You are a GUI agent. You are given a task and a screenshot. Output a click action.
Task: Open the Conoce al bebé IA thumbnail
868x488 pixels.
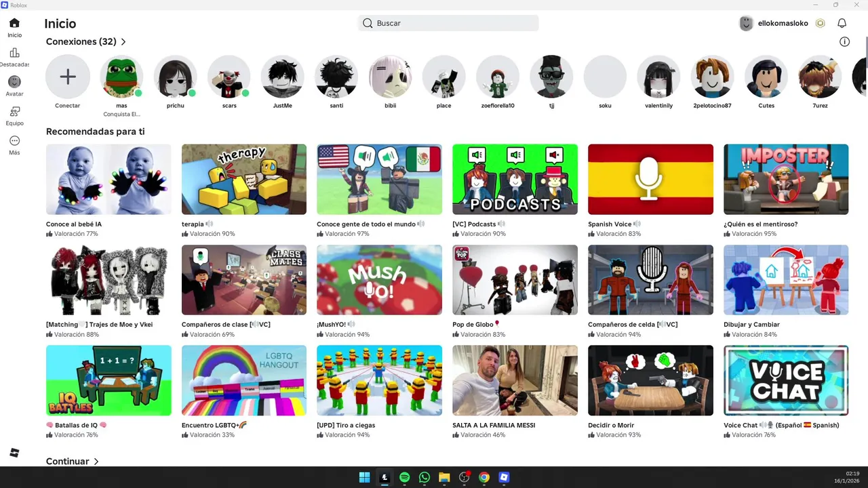pyautogui.click(x=108, y=180)
